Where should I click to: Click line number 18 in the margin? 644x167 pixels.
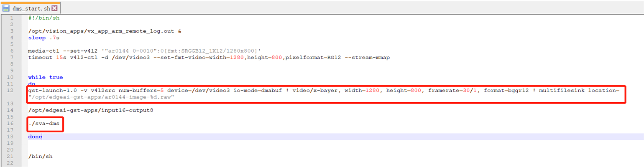[x=11, y=137]
